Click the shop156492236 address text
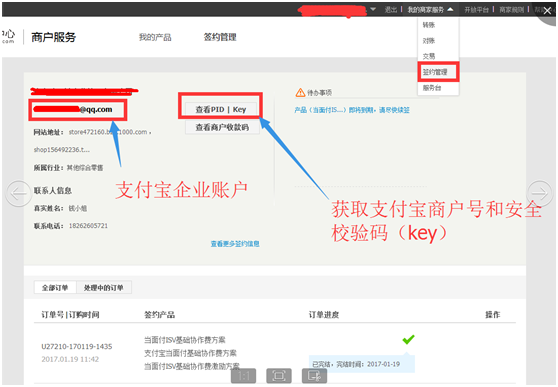 coord(62,150)
